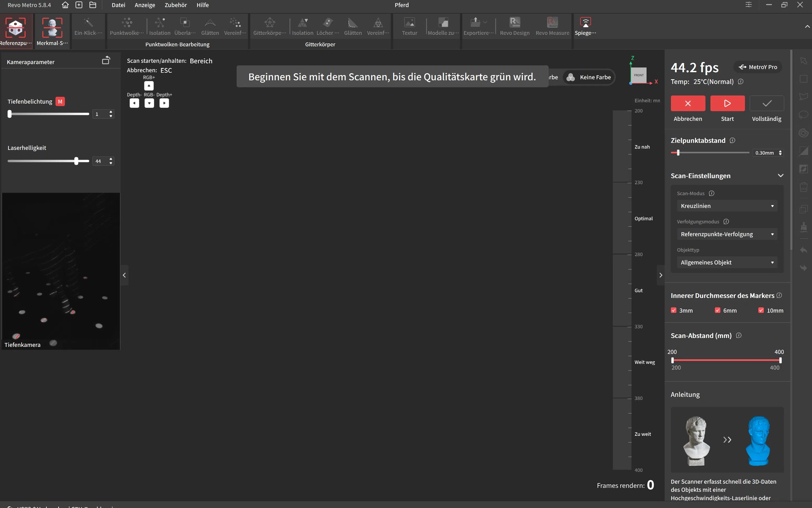Uncheck the 3mm marker checkbox

point(674,311)
